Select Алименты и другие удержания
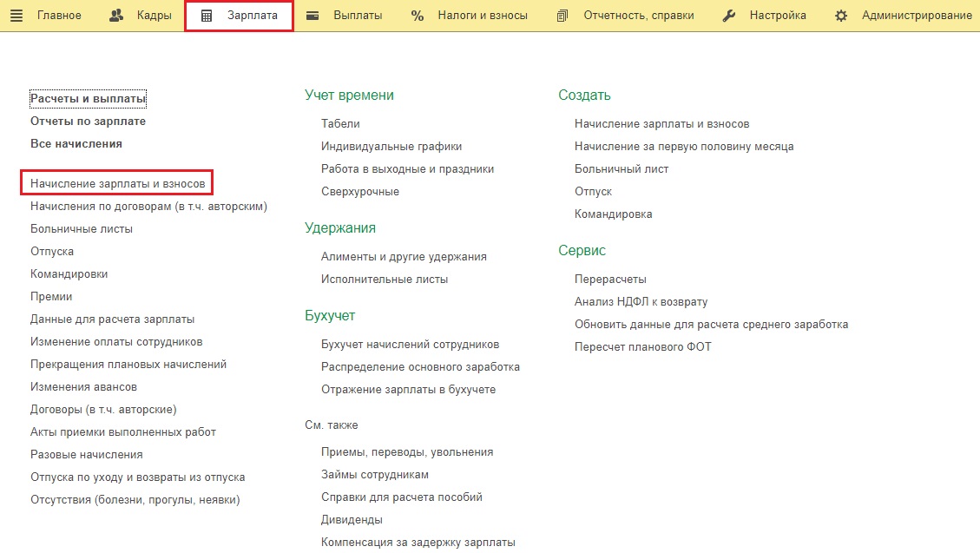 (404, 257)
